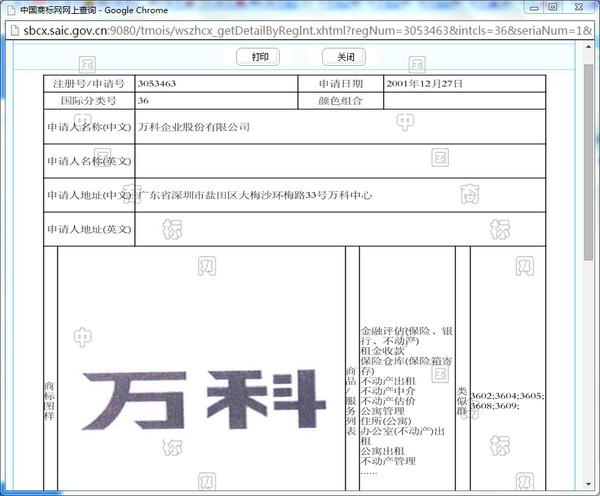Click the page icon in the title bar
The image size is (600, 496).
point(10,9)
